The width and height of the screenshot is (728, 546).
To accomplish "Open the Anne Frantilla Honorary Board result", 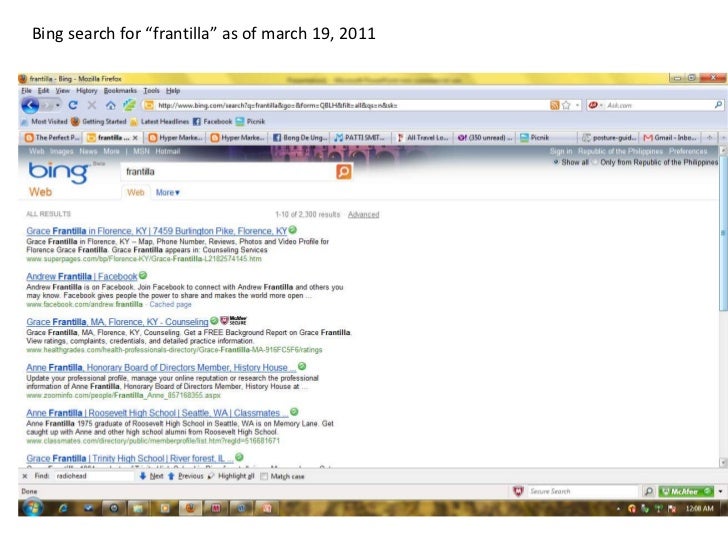I will [x=161, y=367].
